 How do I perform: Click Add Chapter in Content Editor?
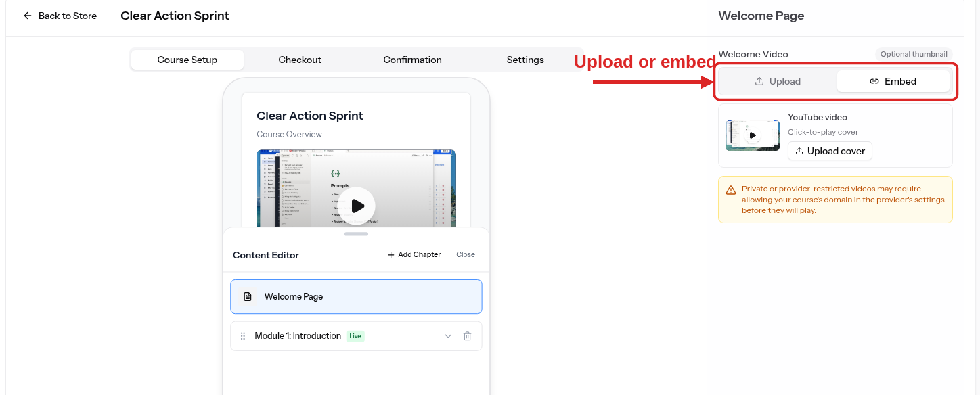click(414, 254)
